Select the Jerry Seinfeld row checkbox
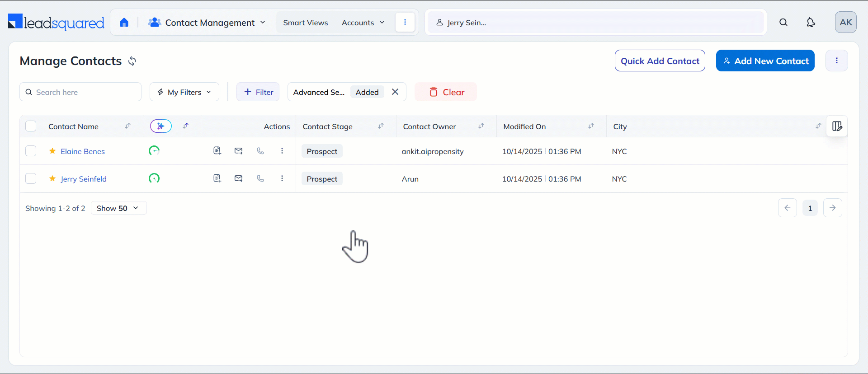Image resolution: width=868 pixels, height=374 pixels. (31, 178)
